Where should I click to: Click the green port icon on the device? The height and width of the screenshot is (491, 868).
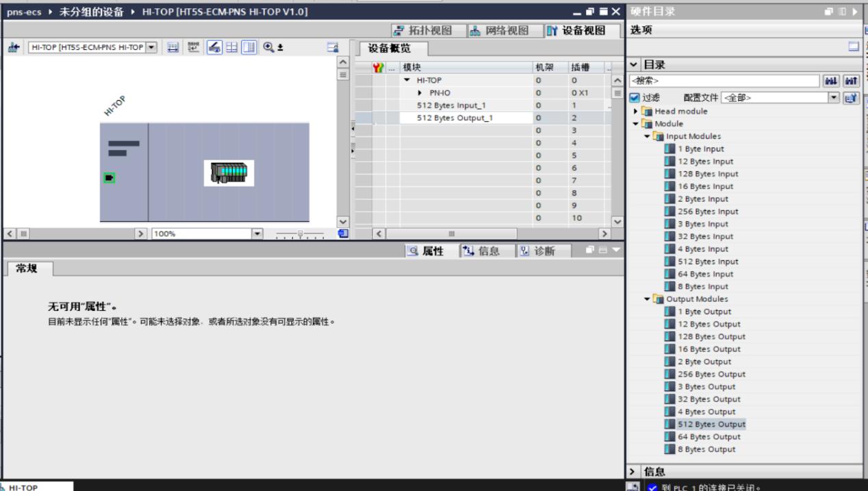point(110,178)
